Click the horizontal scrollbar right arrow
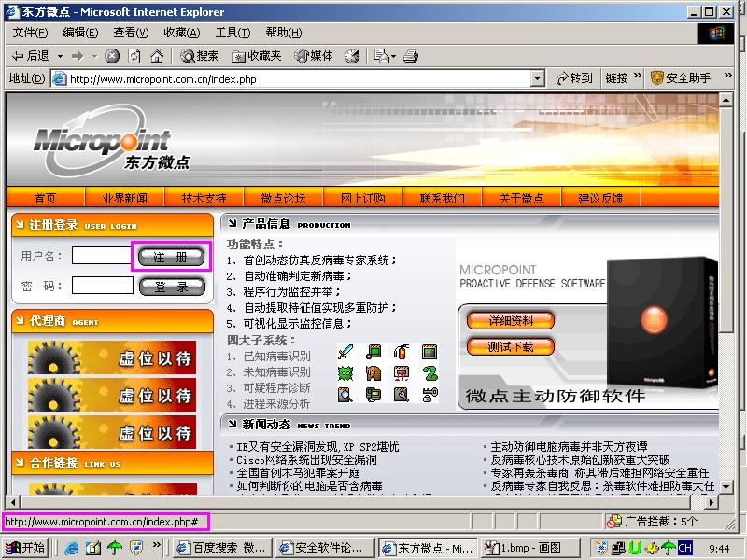This screenshot has height=560, width=747. [x=711, y=502]
